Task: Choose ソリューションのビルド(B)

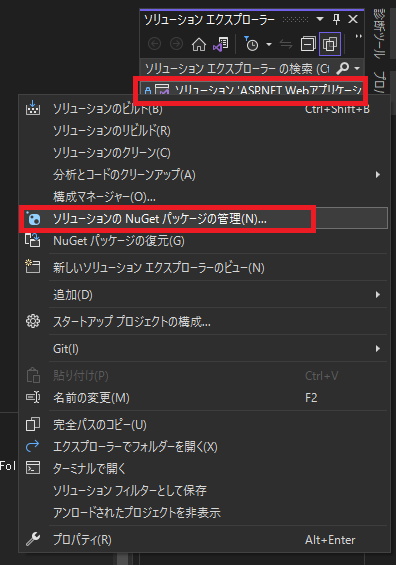Action: [205, 109]
